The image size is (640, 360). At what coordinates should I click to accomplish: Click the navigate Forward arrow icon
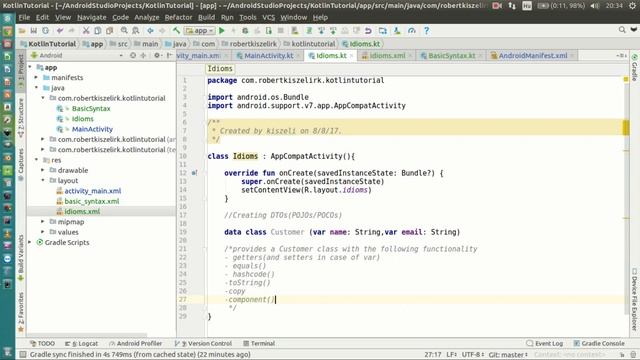[x=162, y=31]
